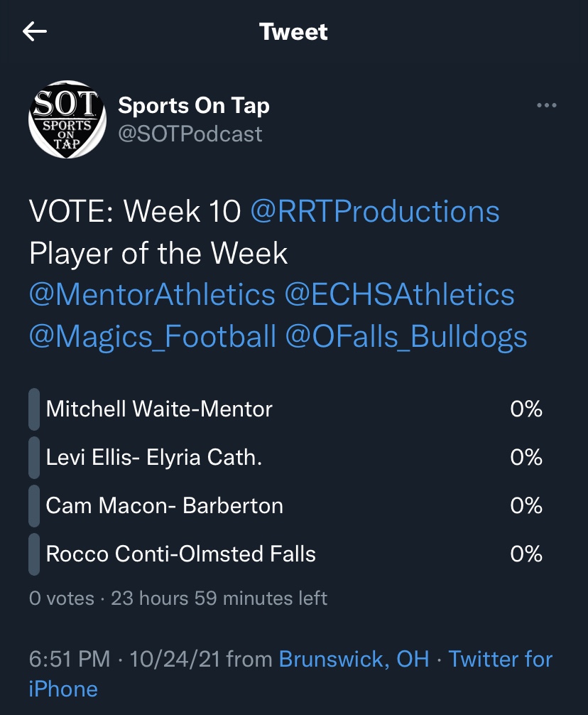Open the @OFalls_Bulldogs mention
The image size is (588, 715).
(x=406, y=336)
